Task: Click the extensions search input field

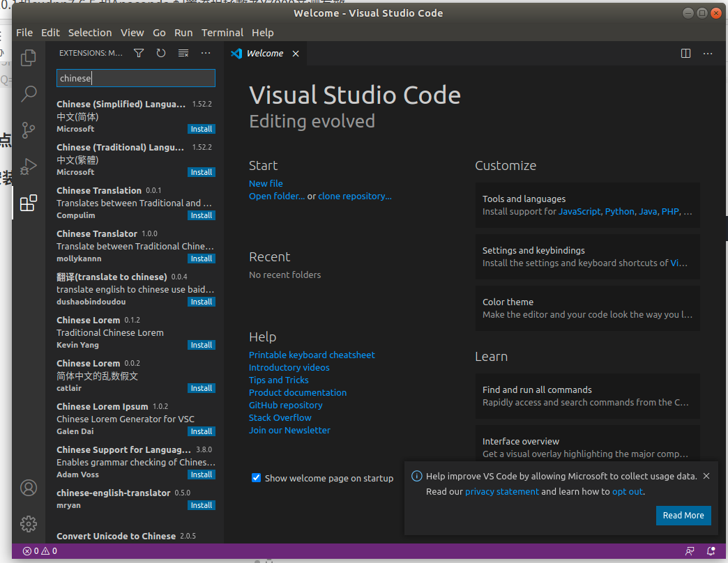Action: pos(136,78)
